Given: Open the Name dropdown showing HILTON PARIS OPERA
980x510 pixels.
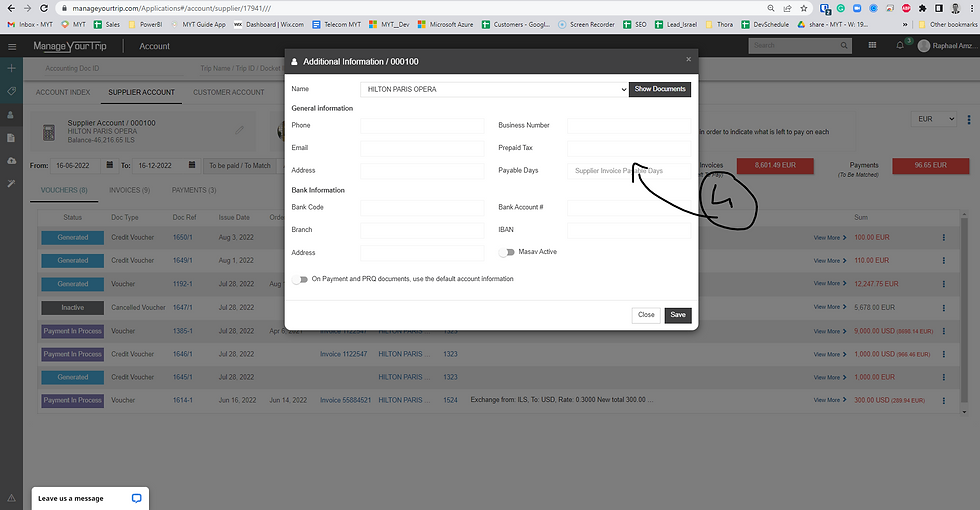Looking at the screenshot, I should (494, 89).
